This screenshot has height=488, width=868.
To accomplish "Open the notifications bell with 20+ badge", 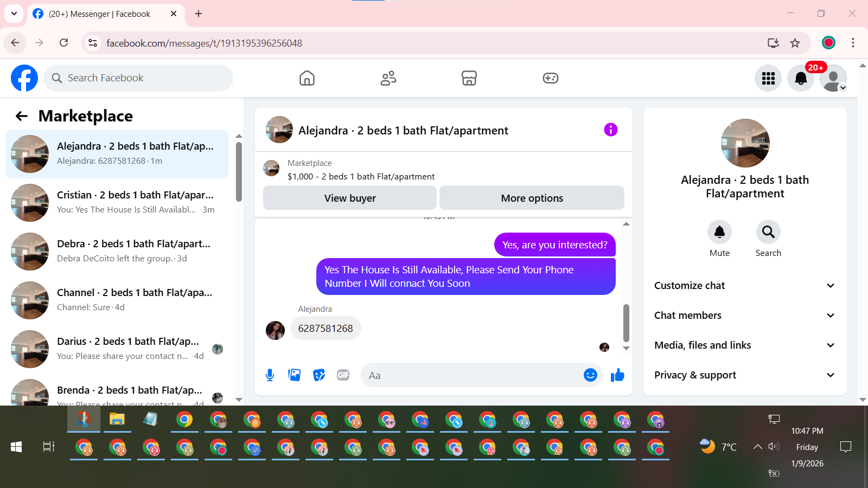I will [801, 78].
